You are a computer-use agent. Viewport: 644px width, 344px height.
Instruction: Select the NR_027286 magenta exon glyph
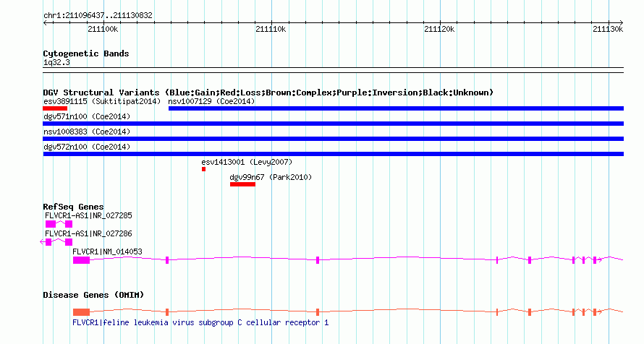[x=56, y=242]
